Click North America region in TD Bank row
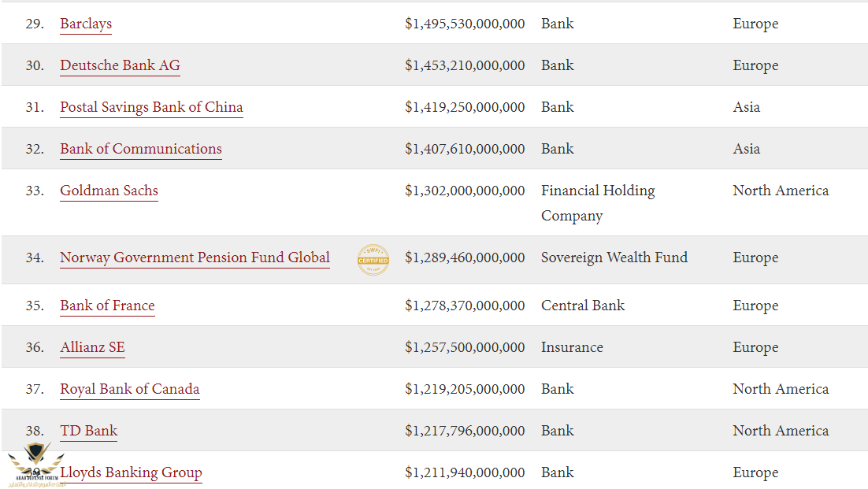This screenshot has height=489, width=868. coord(781,431)
